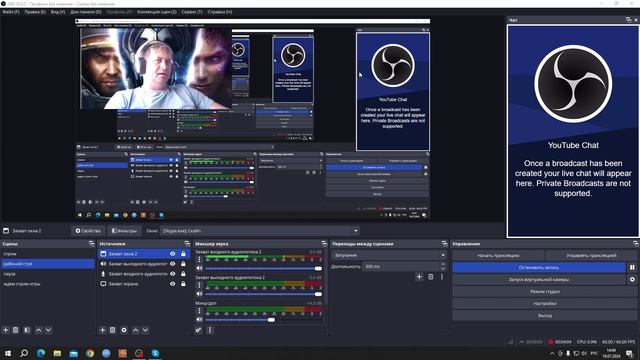
Task: Mute the Микрофон channel speaker icon
Action: [x=199, y=320]
